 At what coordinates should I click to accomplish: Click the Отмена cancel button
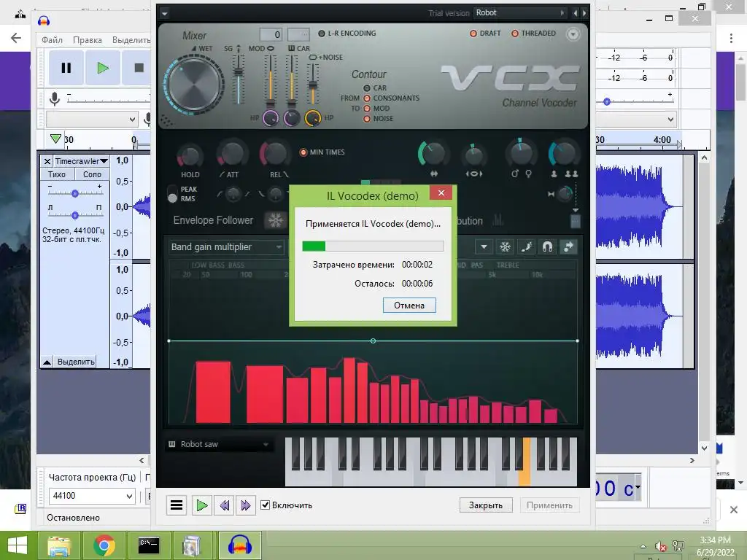pos(409,306)
